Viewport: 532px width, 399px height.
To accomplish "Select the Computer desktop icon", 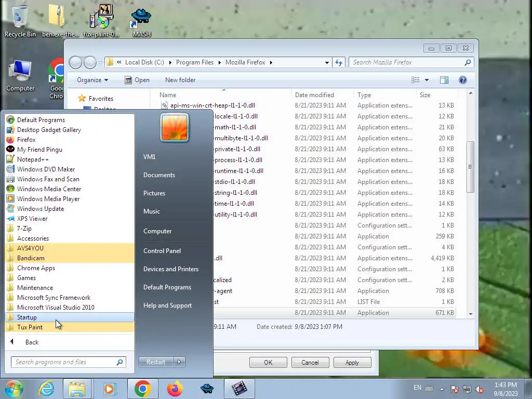I will pos(20,76).
